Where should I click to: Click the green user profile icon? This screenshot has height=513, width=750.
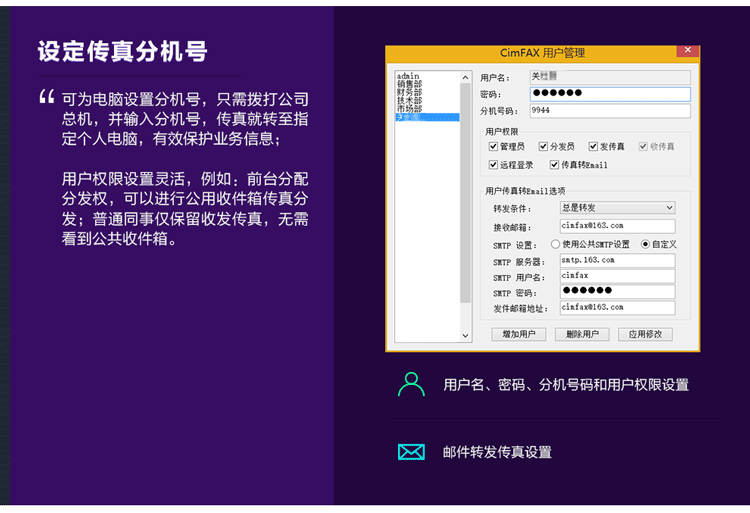click(411, 384)
